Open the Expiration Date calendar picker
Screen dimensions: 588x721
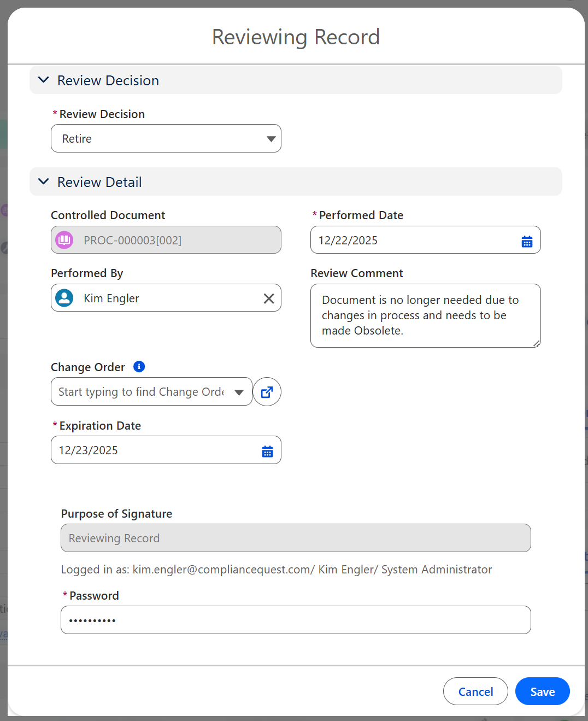tap(267, 451)
